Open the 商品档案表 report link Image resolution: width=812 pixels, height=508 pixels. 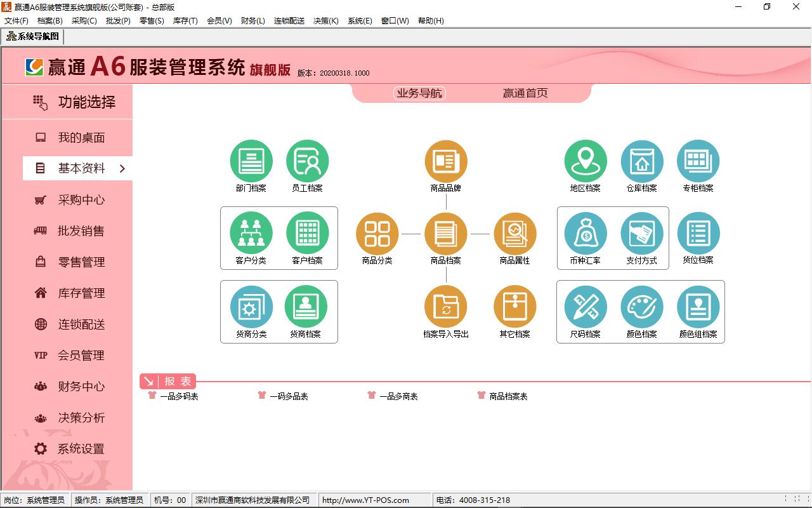click(508, 396)
